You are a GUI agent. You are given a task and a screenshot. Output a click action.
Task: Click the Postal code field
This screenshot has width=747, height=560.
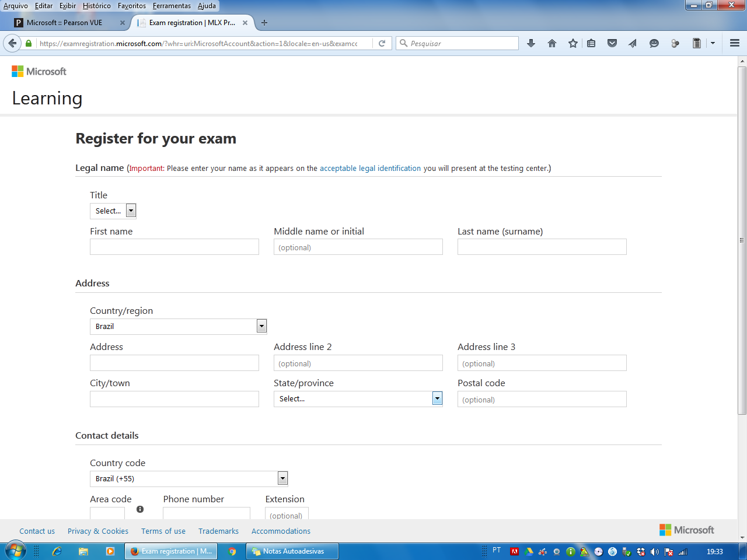coord(542,399)
